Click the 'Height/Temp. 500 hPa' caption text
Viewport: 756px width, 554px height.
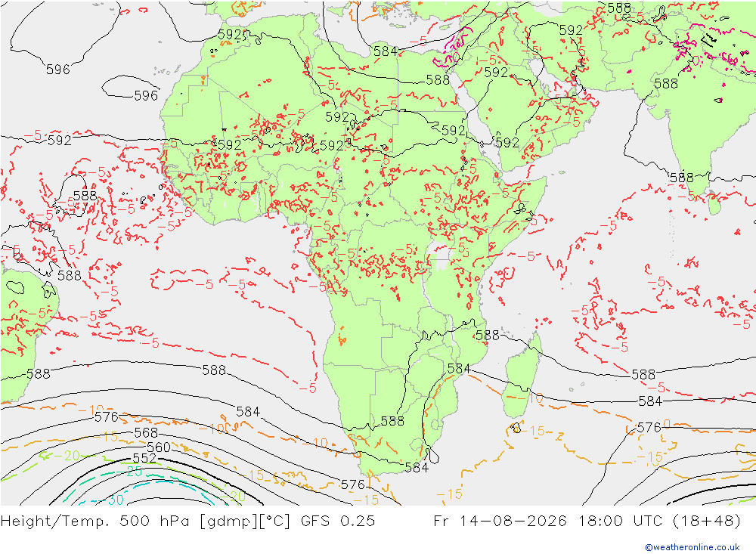(97, 521)
